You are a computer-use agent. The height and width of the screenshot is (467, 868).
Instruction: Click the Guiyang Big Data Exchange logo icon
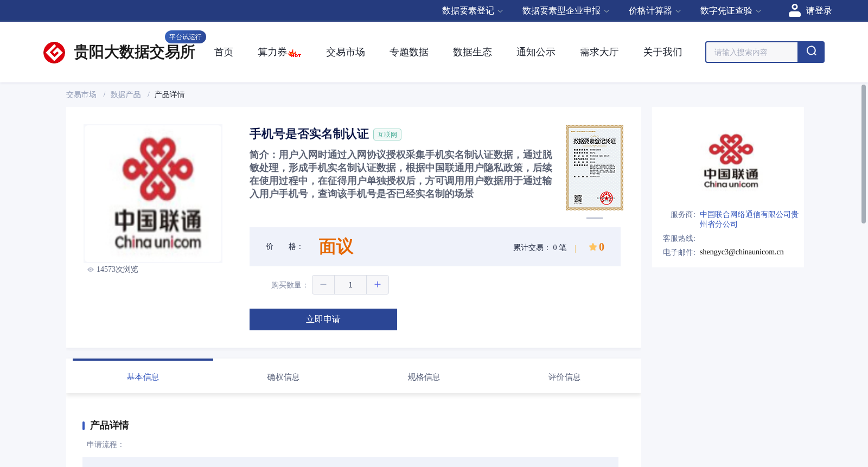[54, 53]
